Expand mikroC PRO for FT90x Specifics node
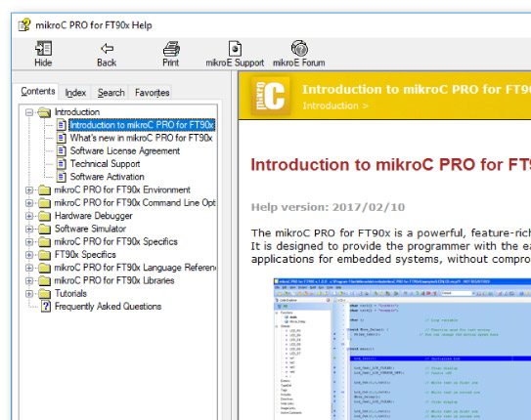Viewport: 531px width, 420px height. pos(29,242)
